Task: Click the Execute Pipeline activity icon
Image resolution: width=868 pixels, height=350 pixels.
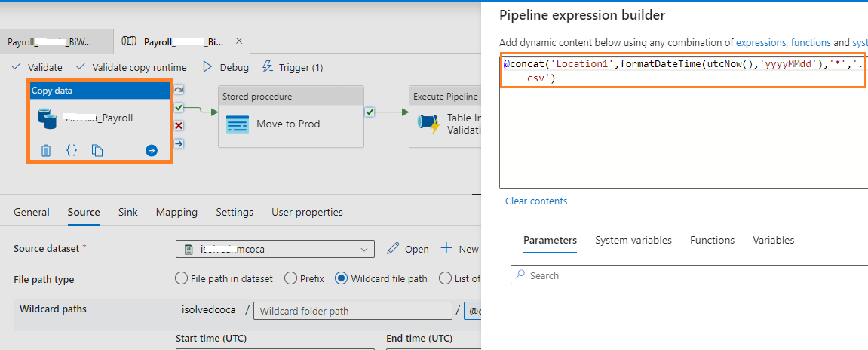Action: [429, 124]
